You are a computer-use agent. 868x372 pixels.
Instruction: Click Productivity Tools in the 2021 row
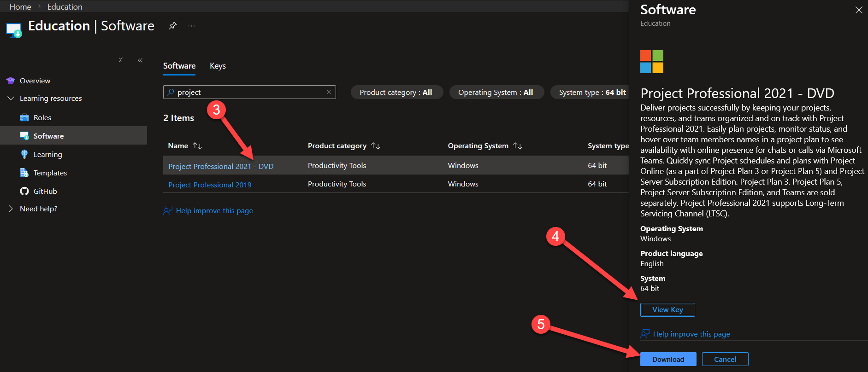point(337,165)
